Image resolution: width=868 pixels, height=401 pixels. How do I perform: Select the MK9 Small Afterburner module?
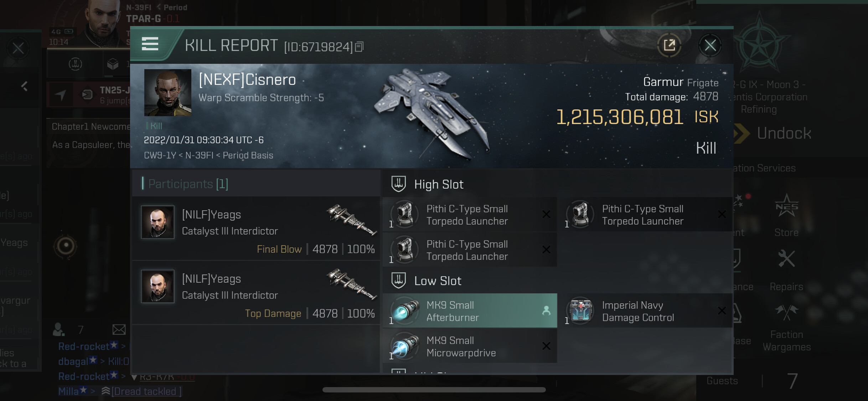point(470,311)
